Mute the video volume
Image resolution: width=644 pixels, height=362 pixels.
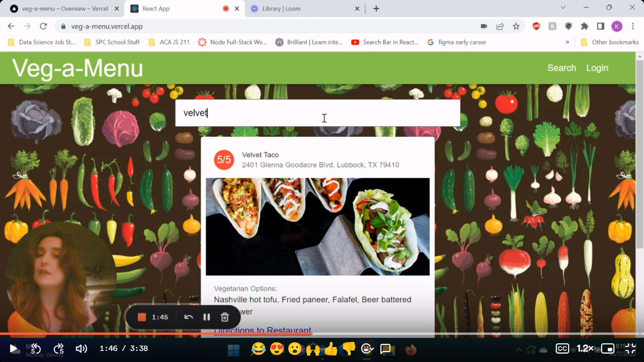(x=81, y=349)
